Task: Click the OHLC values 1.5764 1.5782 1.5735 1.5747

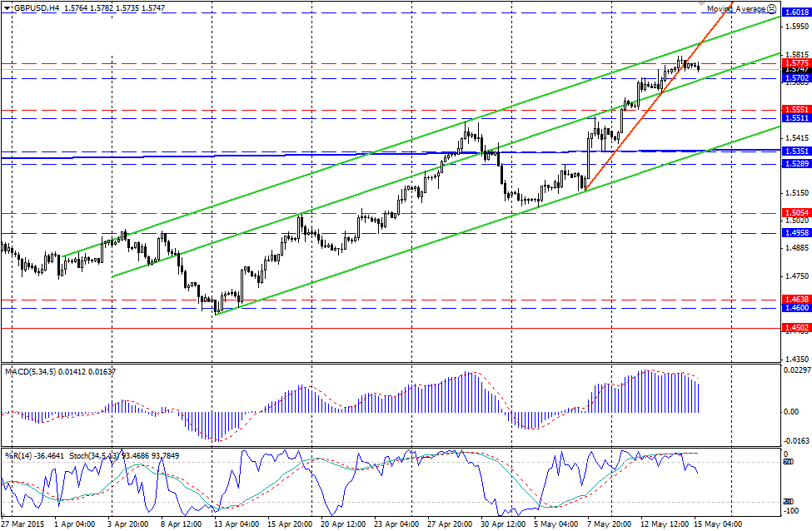Action: pos(114,7)
